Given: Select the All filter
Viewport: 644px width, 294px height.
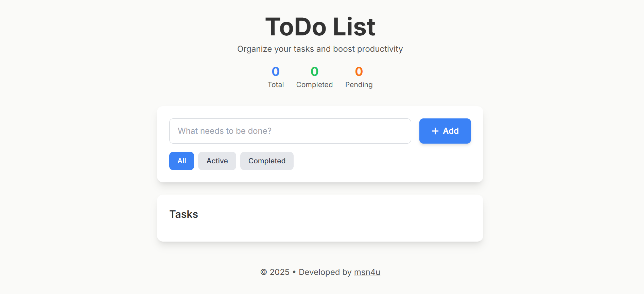Looking at the screenshot, I should coord(181,161).
